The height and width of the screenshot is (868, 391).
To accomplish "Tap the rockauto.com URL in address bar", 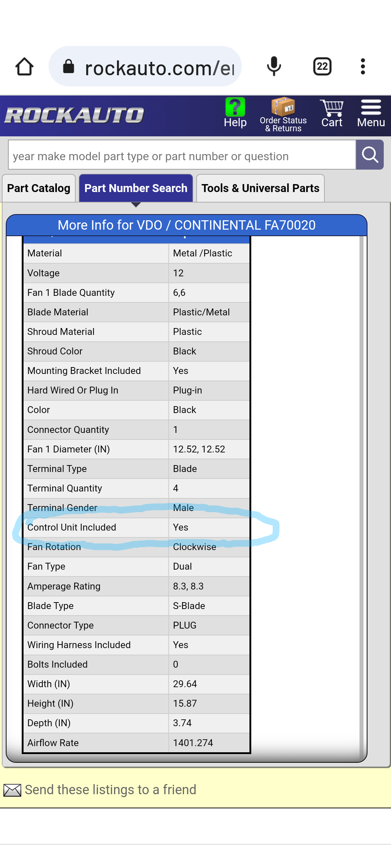I will [160, 68].
